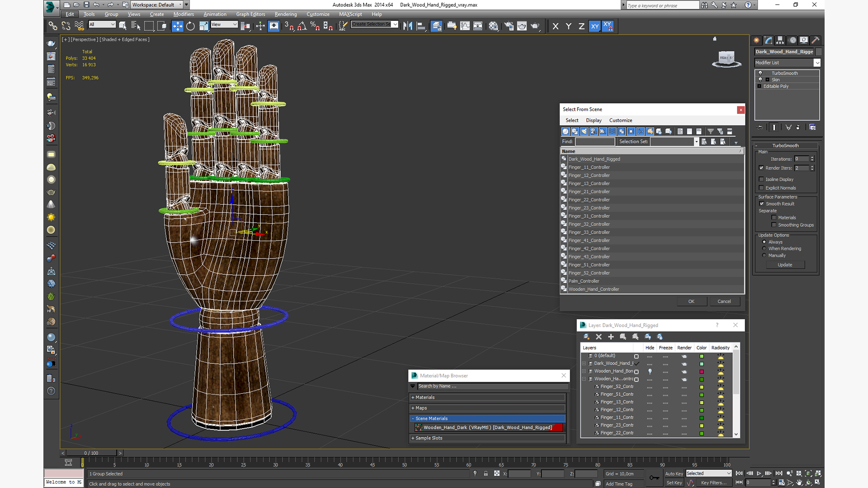Expand Maps group in Material/Map Browser
Image resolution: width=868 pixels, height=488 pixels.
tap(488, 408)
